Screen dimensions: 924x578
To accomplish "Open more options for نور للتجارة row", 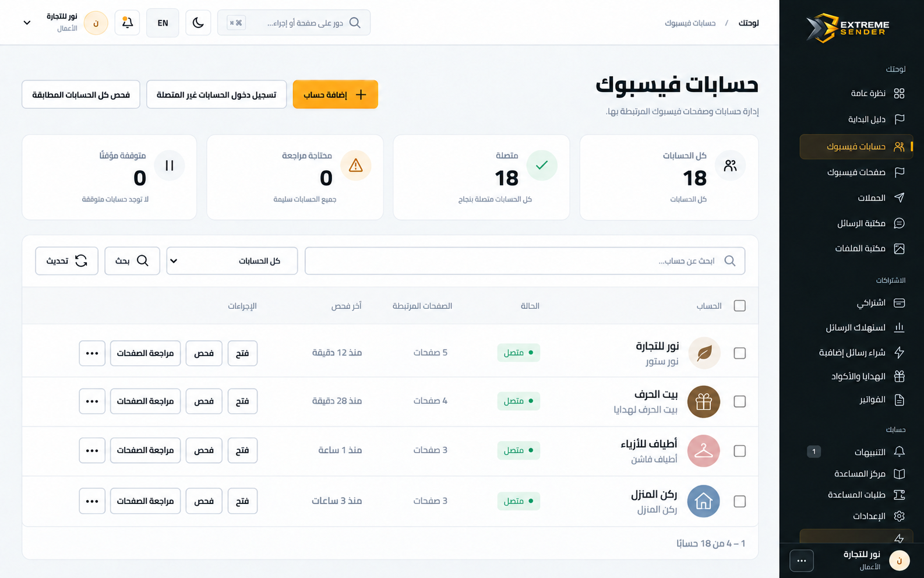I will [x=92, y=353].
